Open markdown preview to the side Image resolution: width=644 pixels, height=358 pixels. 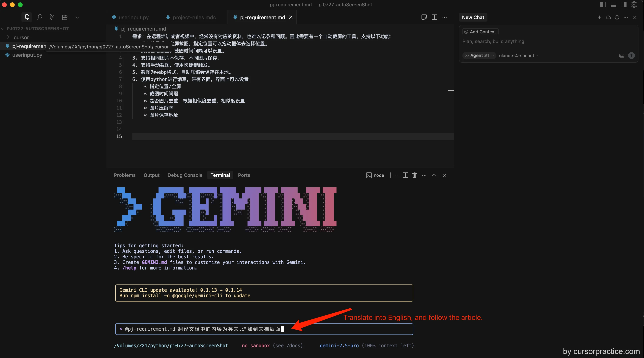coord(424,17)
